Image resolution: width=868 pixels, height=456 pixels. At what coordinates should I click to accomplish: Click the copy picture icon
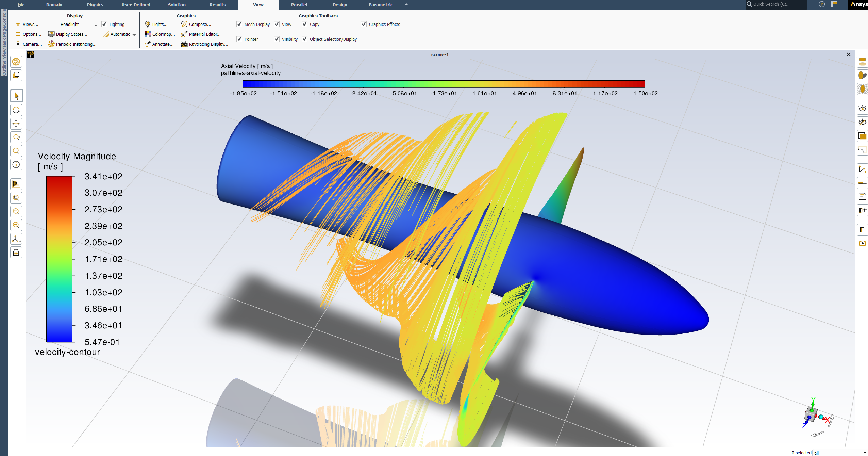[863, 230]
